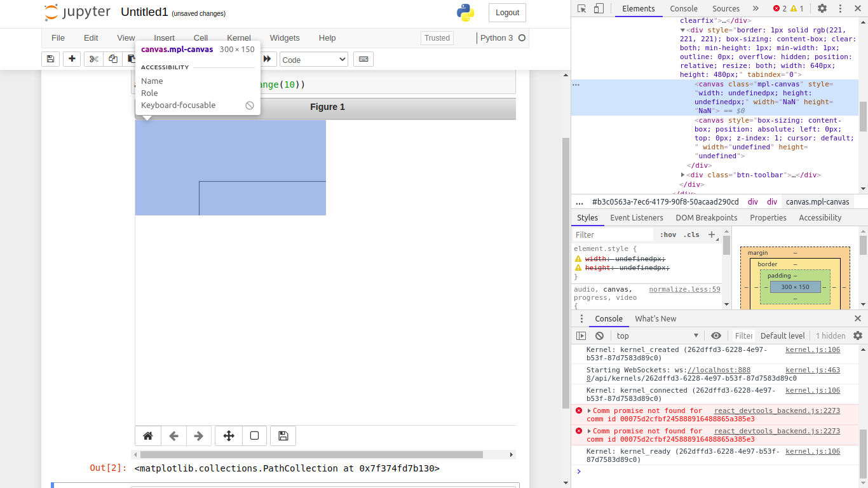The image size is (868, 488).
Task: Clear console icon
Action: tap(599, 335)
